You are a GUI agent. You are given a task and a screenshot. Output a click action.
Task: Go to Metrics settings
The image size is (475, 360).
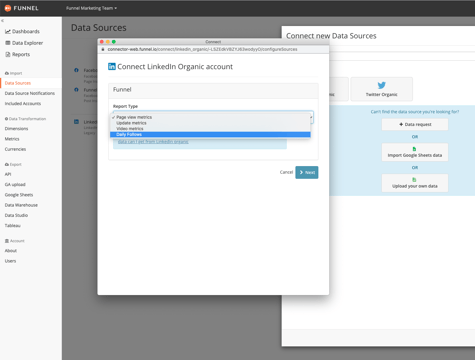[x=12, y=139]
